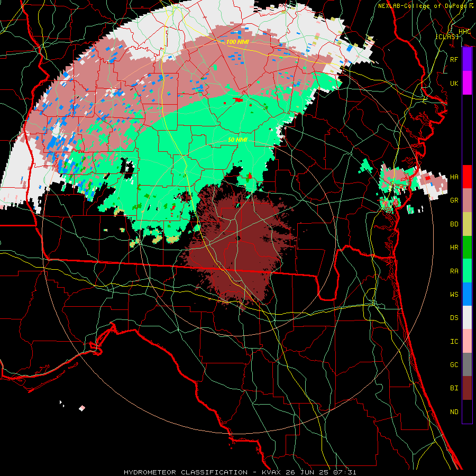Click the BD legend label
The image size is (476, 476).
coord(454,224)
